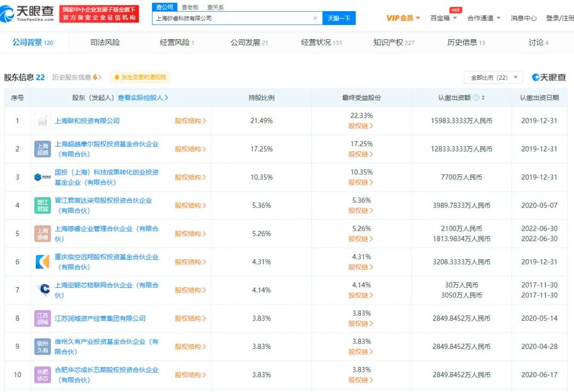The width and height of the screenshot is (574, 392).
Task: Select the 历史信息 tab
Action: (x=466, y=42)
